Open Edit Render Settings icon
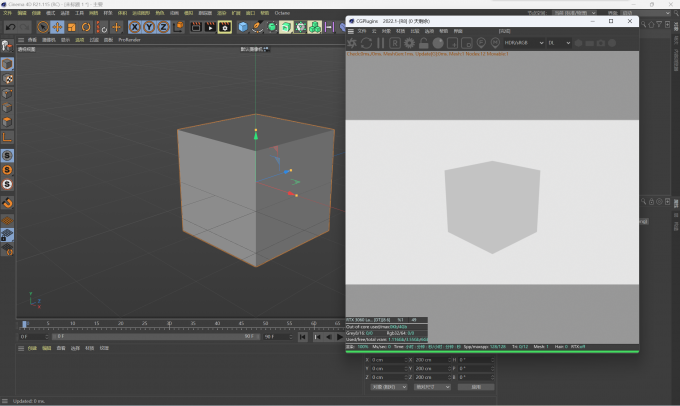This screenshot has height=406, width=680. [x=225, y=27]
